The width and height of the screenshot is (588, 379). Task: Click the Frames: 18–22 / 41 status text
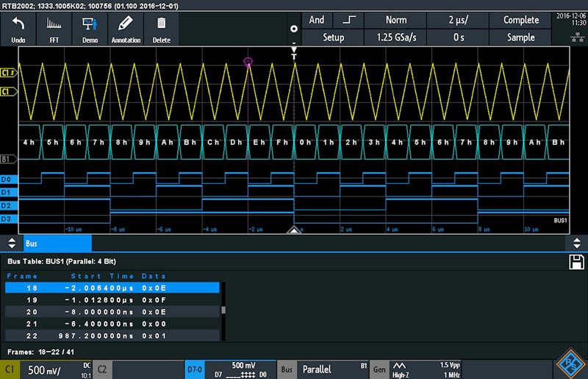(x=40, y=353)
